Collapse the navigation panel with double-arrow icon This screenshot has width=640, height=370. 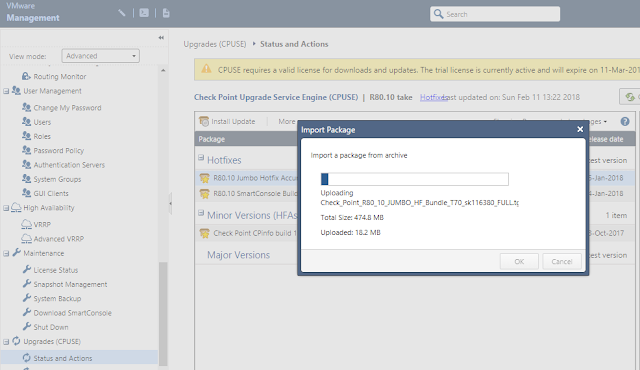pyautogui.click(x=161, y=38)
